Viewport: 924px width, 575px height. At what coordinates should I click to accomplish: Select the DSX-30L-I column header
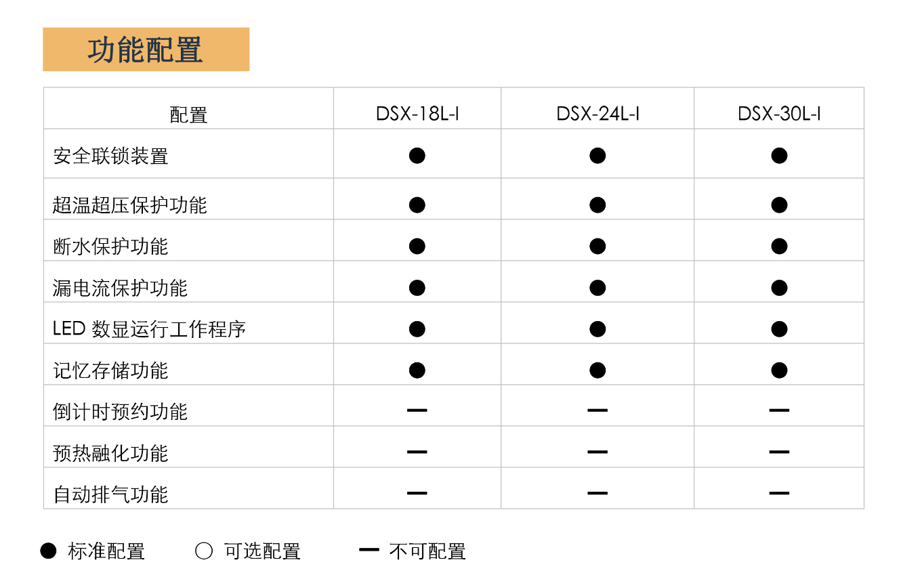(779, 114)
